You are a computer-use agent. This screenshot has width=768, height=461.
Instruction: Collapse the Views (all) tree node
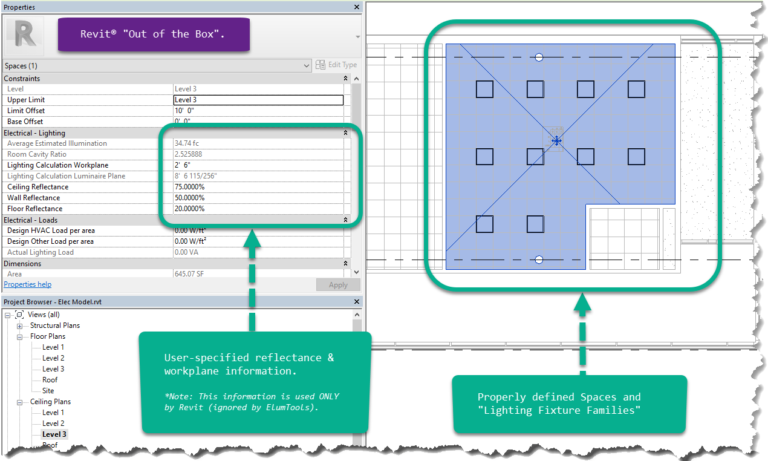pos(8,315)
